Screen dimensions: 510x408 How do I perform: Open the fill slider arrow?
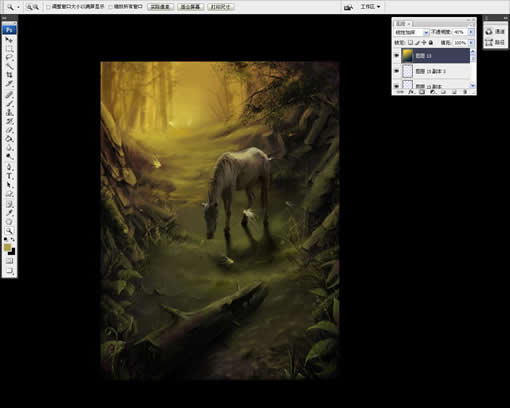click(x=471, y=43)
